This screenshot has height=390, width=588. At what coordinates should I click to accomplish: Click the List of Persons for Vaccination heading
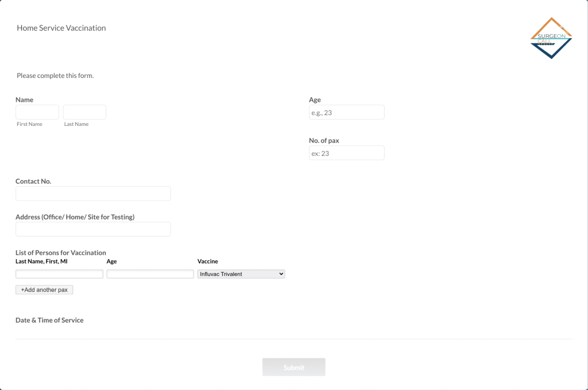(61, 252)
